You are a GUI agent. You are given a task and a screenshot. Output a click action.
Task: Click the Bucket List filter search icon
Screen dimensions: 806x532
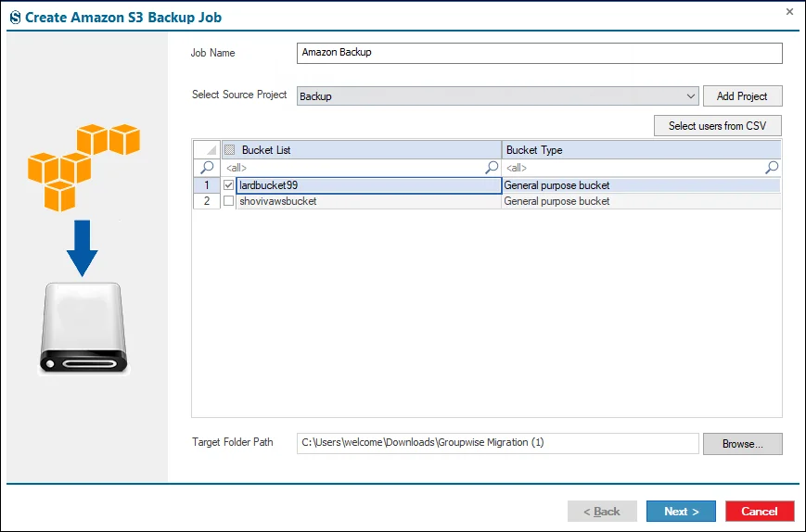coord(492,167)
